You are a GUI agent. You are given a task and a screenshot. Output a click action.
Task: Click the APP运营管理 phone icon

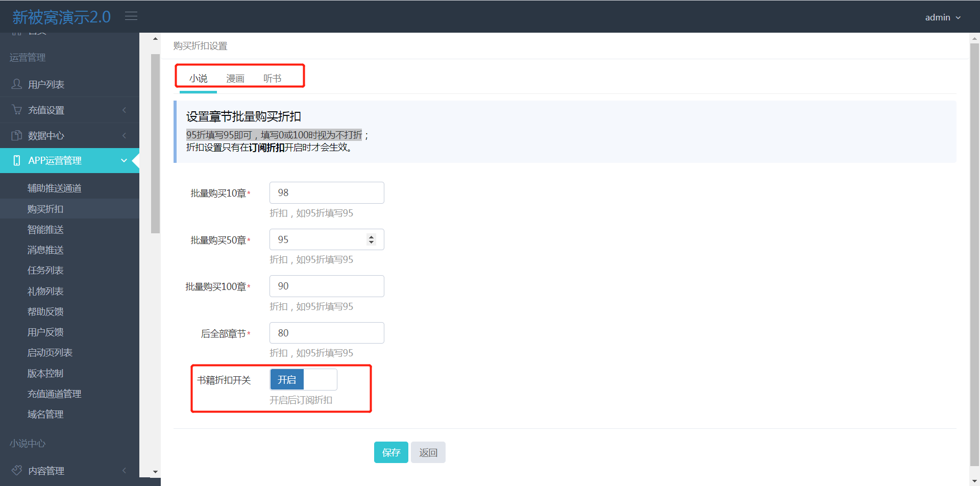[x=17, y=160]
